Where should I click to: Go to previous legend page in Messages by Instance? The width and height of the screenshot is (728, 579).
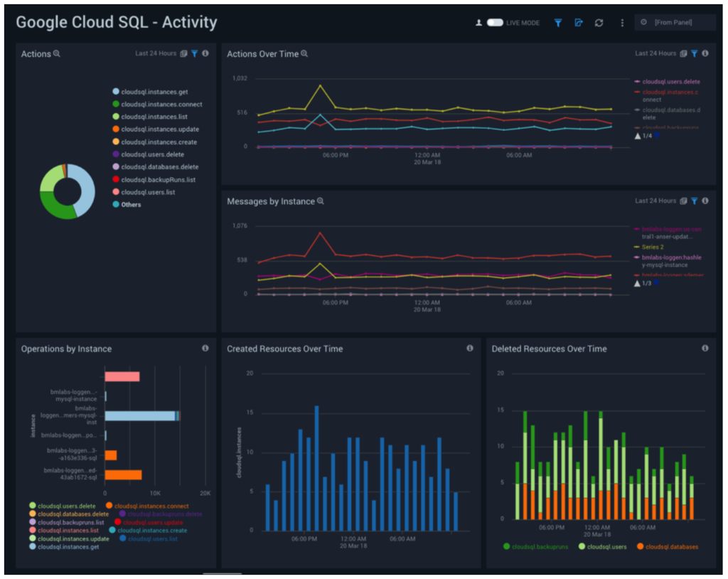[x=638, y=283]
